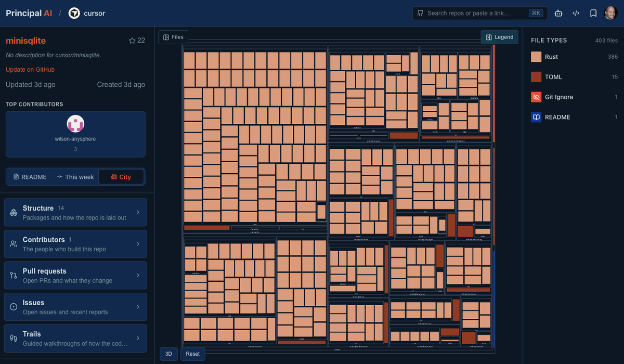The width and height of the screenshot is (624, 364).
Task: Click the robot assistant icon in header
Action: [x=558, y=13]
